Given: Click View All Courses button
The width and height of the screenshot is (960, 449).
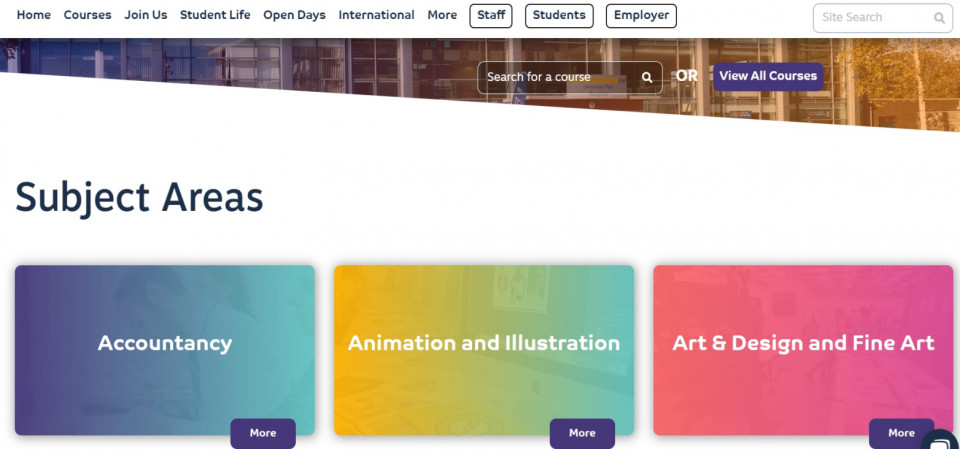Looking at the screenshot, I should 768,77.
